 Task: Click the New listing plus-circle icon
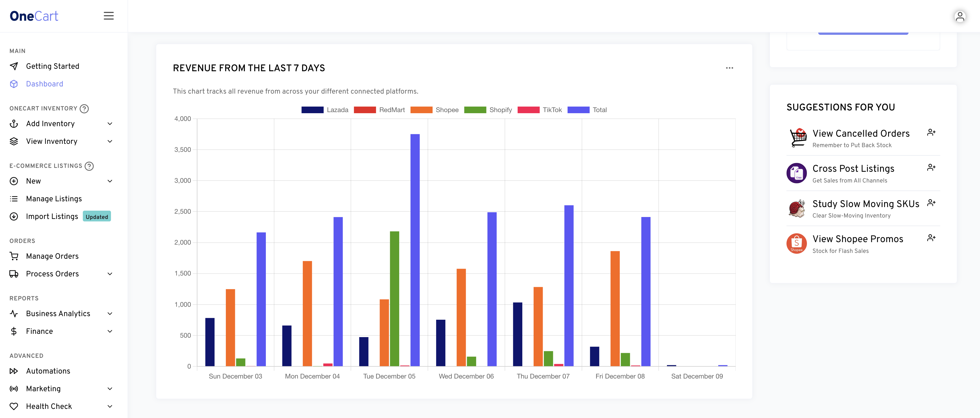point(14,181)
